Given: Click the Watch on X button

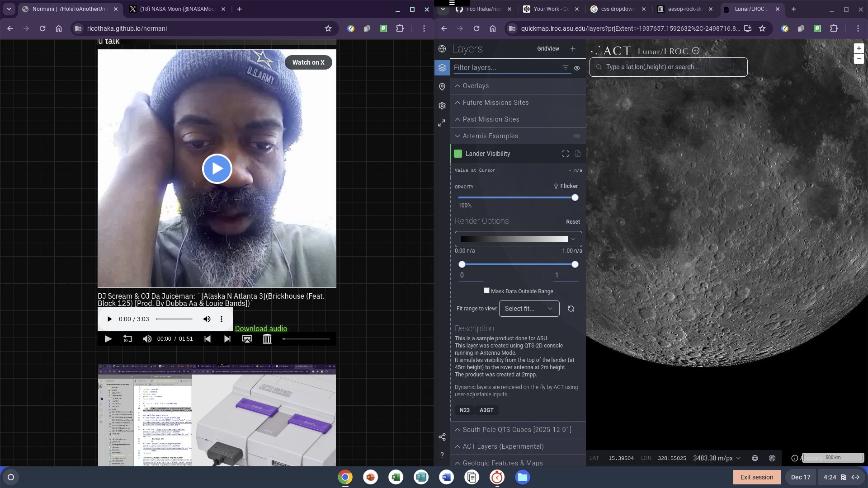Looking at the screenshot, I should [x=308, y=62].
